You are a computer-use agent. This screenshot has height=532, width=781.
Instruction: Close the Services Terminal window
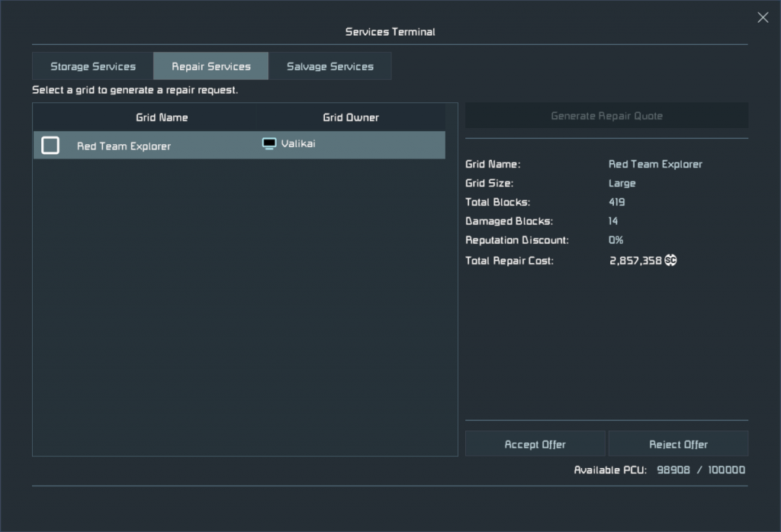pyautogui.click(x=763, y=18)
